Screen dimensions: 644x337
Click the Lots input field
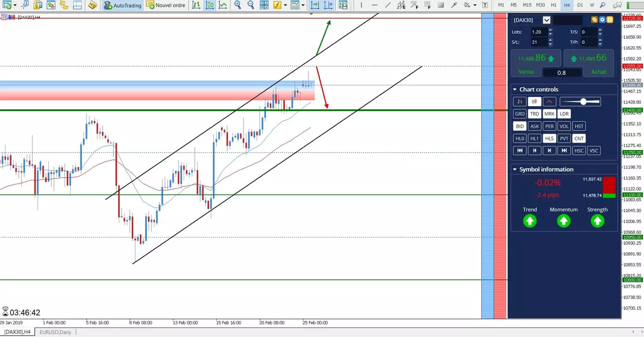pyautogui.click(x=539, y=32)
